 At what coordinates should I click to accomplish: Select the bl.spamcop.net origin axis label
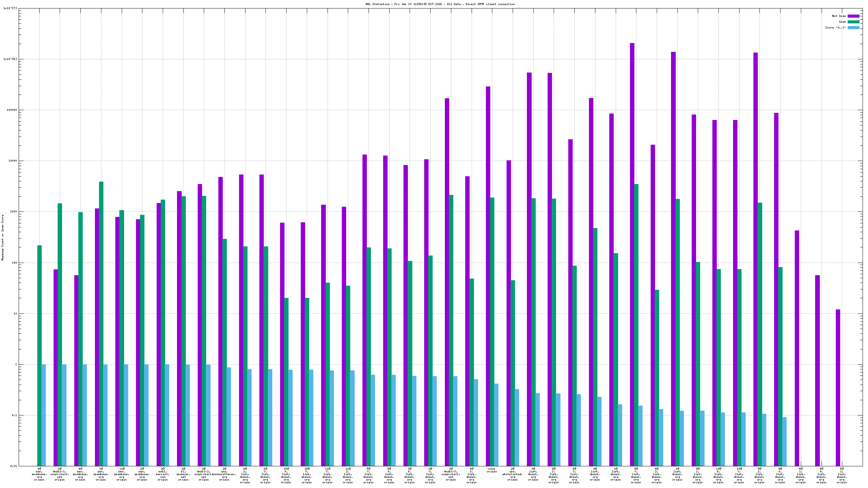click(183, 474)
